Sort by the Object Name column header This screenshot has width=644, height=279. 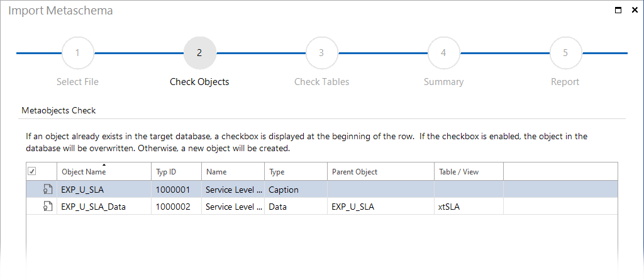(x=104, y=171)
